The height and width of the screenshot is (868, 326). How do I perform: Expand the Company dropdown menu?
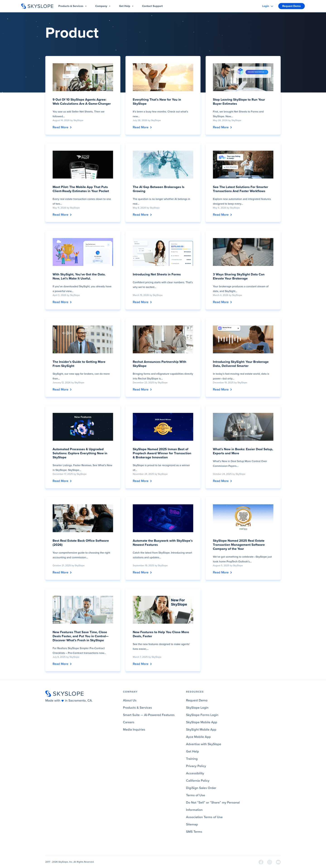[x=103, y=6]
